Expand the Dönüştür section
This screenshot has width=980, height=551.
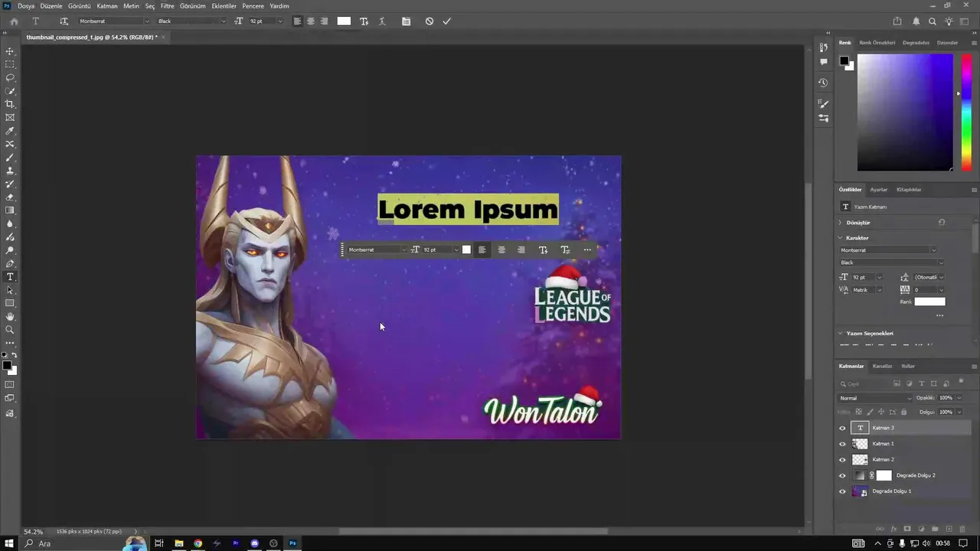pos(840,223)
